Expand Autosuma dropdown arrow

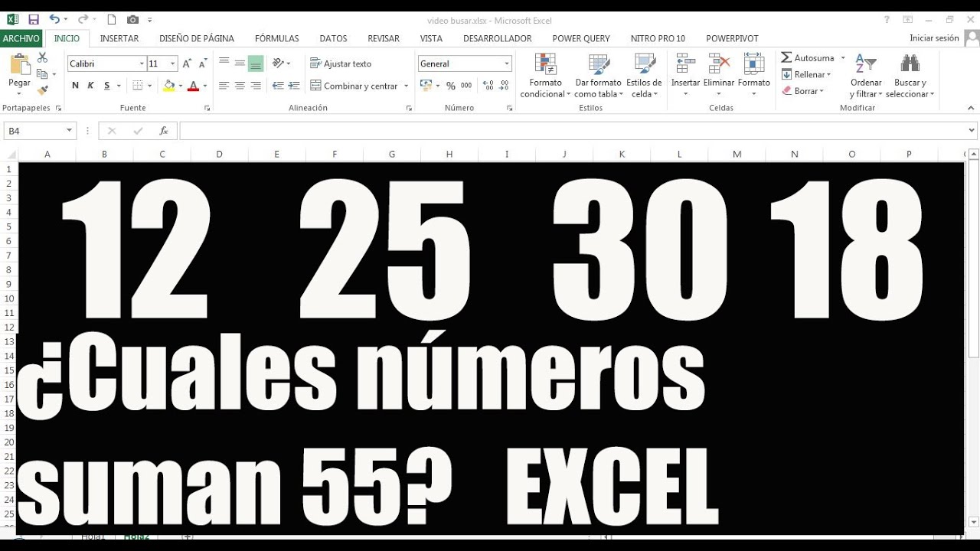click(843, 58)
